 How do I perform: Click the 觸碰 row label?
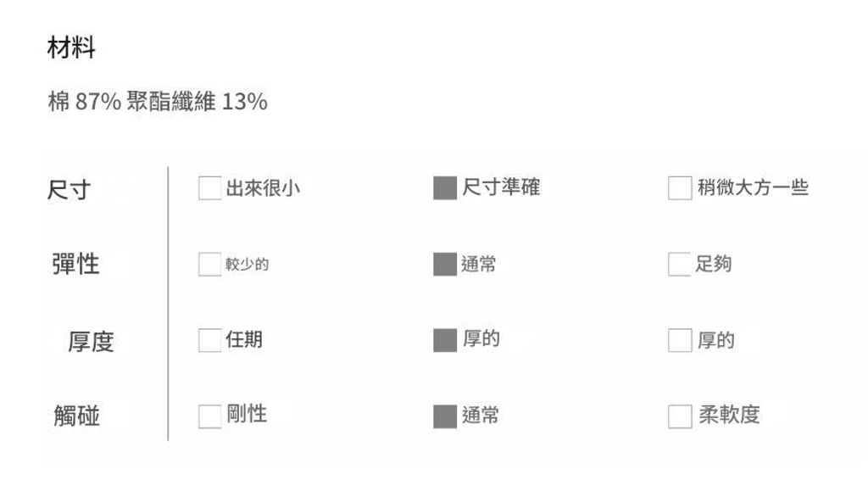[x=76, y=416]
